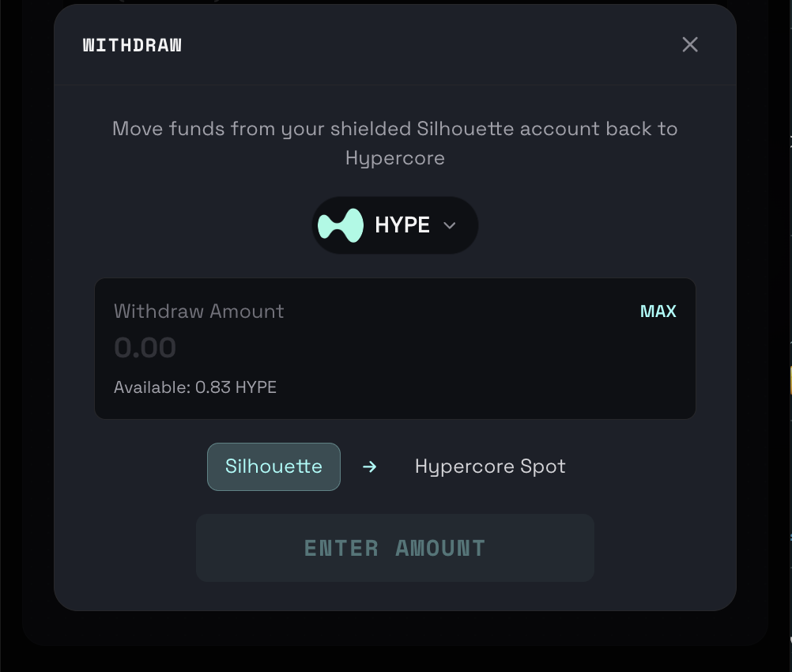Select Hypercore Spot as destination
Viewport: 792px width, 672px height.
(490, 466)
